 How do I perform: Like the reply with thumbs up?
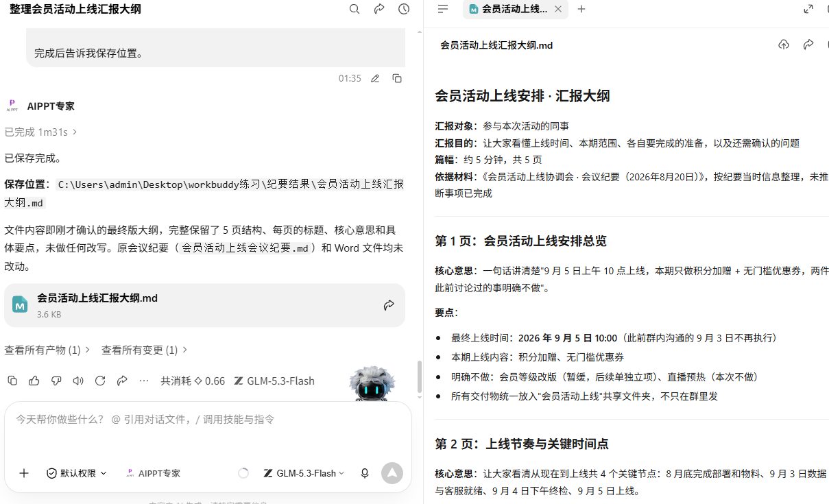click(34, 381)
